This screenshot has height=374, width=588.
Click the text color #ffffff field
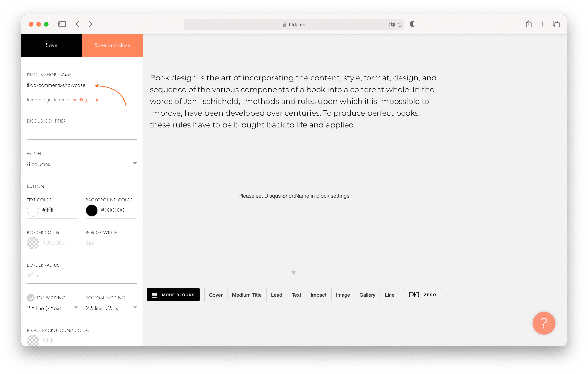pos(60,210)
